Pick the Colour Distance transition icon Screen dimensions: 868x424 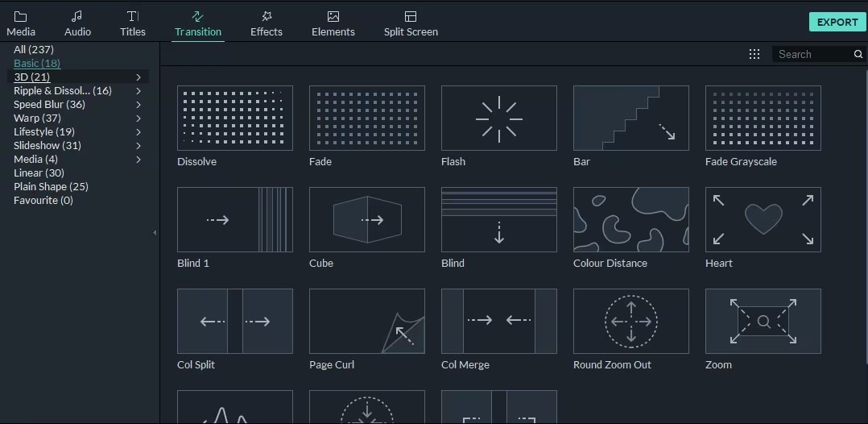pos(631,219)
